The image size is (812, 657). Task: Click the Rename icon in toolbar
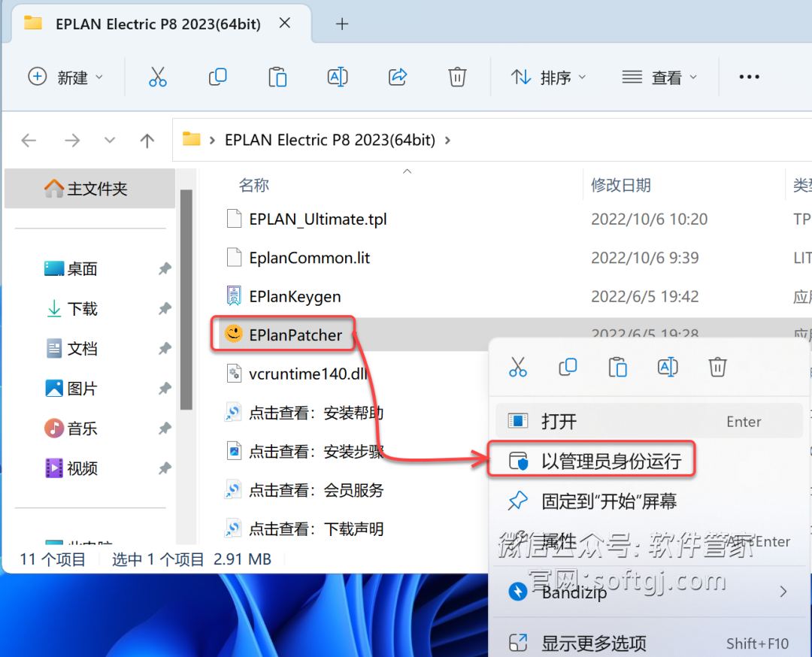coord(338,77)
